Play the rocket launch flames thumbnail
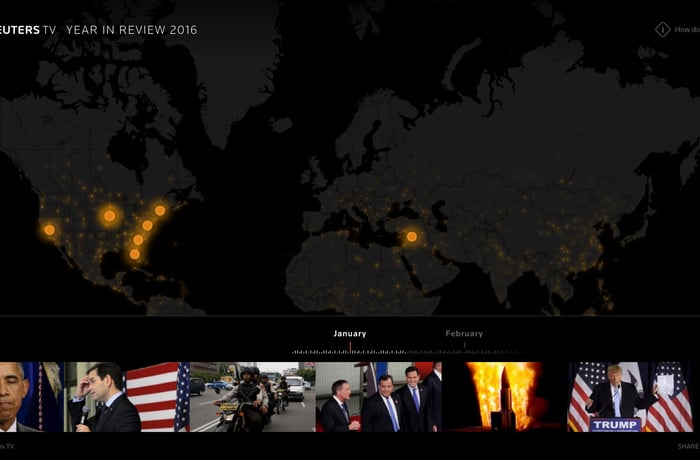Image resolution: width=700 pixels, height=460 pixels. (x=504, y=397)
